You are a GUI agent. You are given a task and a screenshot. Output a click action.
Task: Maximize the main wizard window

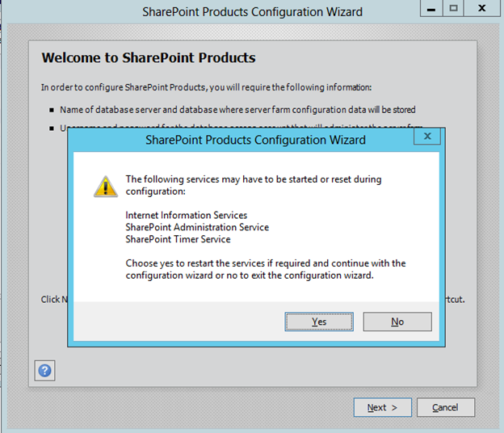pyautogui.click(x=453, y=8)
